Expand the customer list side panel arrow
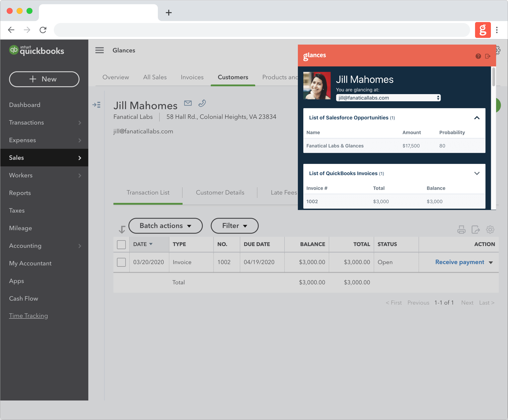The height and width of the screenshot is (420, 508). coord(96,105)
